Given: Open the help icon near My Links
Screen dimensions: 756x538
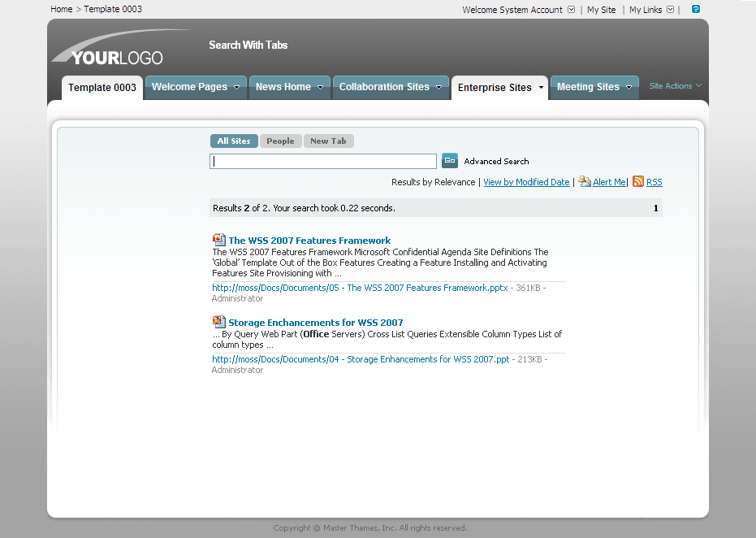Looking at the screenshot, I should point(694,9).
